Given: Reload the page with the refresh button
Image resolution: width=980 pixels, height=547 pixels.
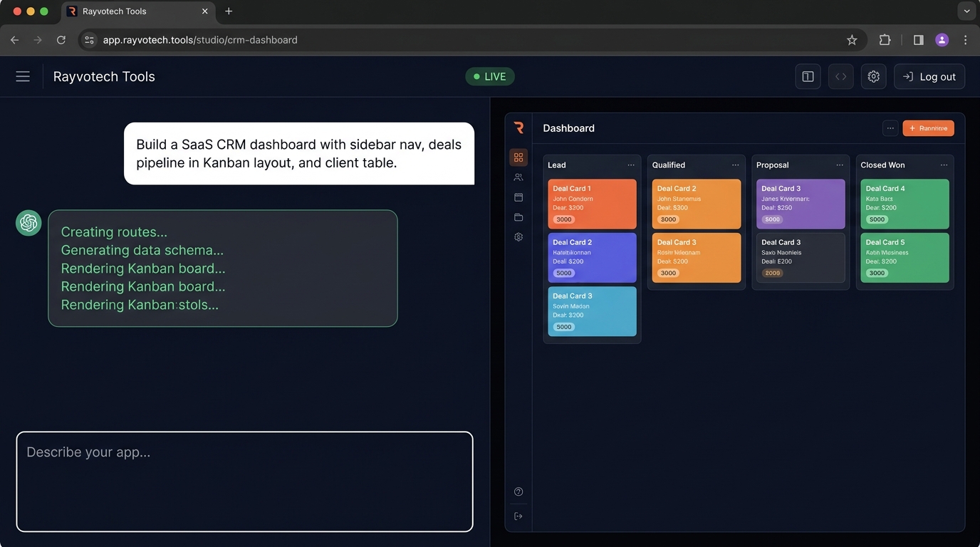Looking at the screenshot, I should (61, 40).
